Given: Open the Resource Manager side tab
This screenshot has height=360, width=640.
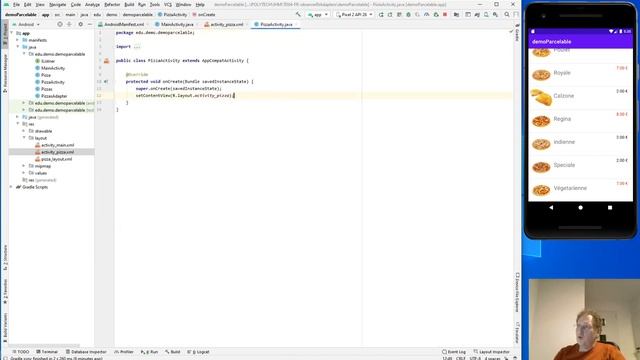Looking at the screenshot, I should pyautogui.click(x=5, y=73).
